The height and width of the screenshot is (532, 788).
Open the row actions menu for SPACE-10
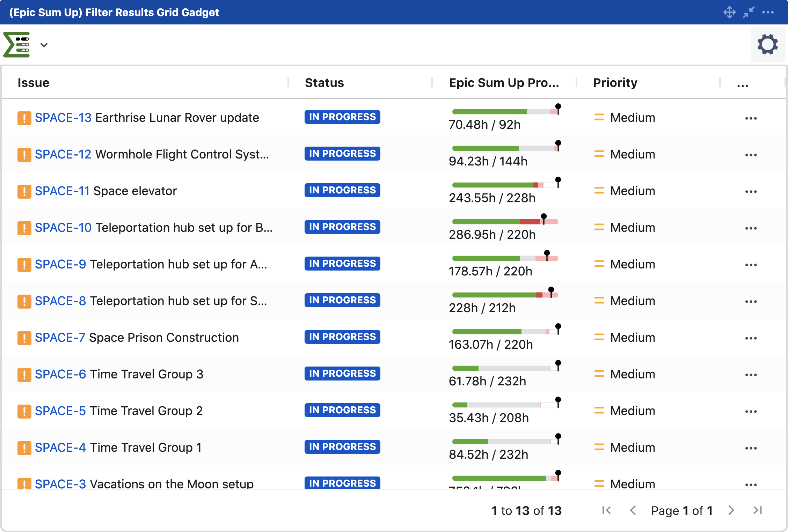tap(751, 228)
